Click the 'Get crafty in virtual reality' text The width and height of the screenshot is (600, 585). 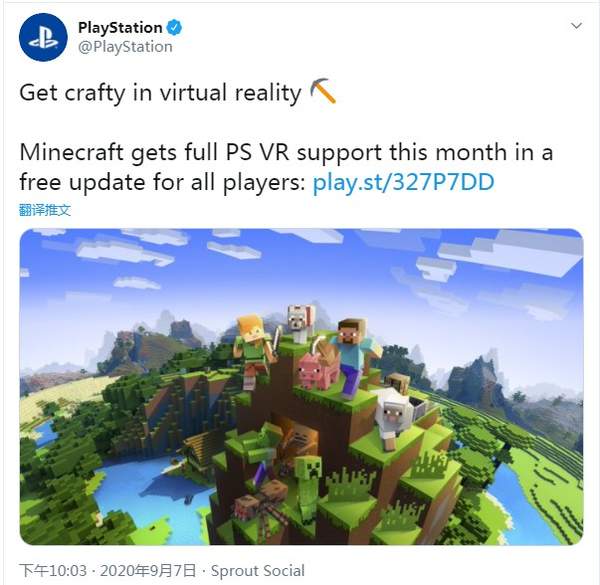point(160,93)
